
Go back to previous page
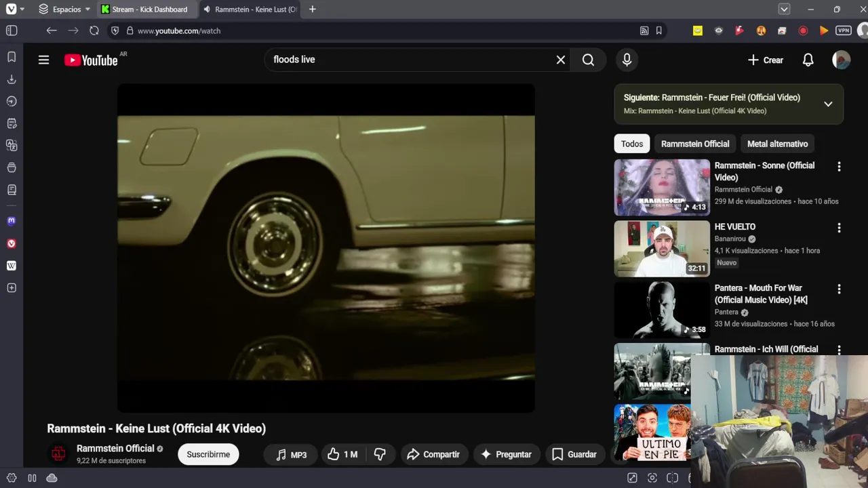point(52,30)
